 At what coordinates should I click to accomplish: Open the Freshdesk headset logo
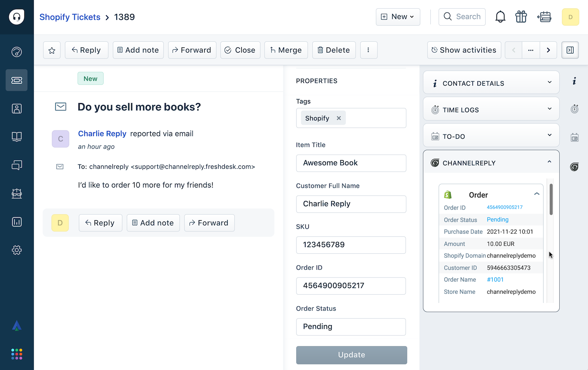17,17
